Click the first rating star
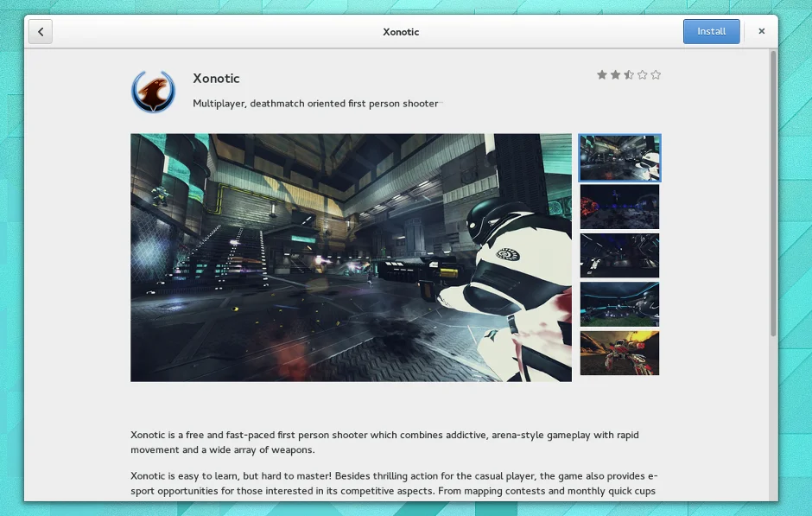 tap(601, 75)
